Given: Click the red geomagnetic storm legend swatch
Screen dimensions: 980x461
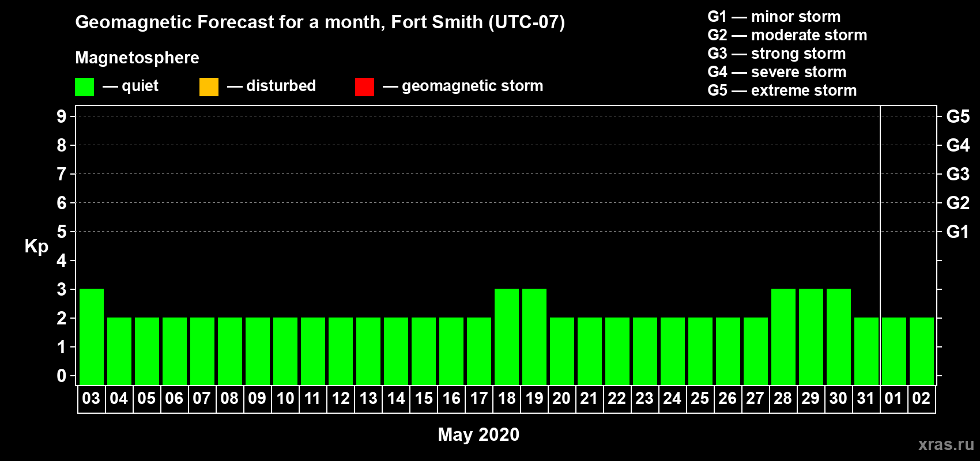Looking at the screenshot, I should 364,87.
